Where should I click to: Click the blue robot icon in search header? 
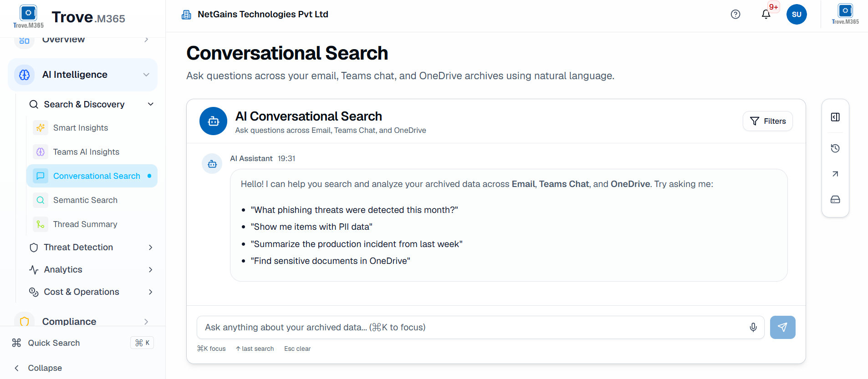(x=213, y=121)
